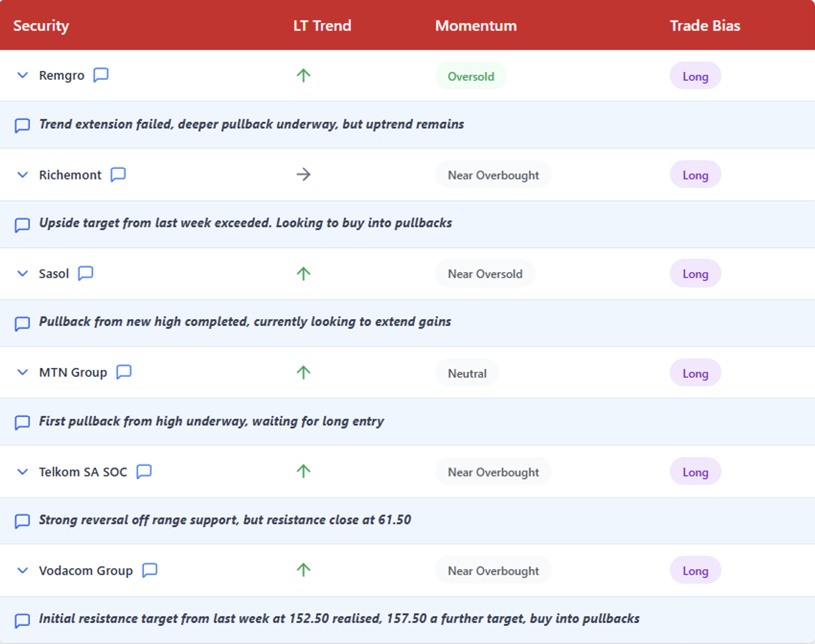Click Telkom SA SOC's up trend arrow
This screenshot has width=815, height=644.
tap(303, 471)
